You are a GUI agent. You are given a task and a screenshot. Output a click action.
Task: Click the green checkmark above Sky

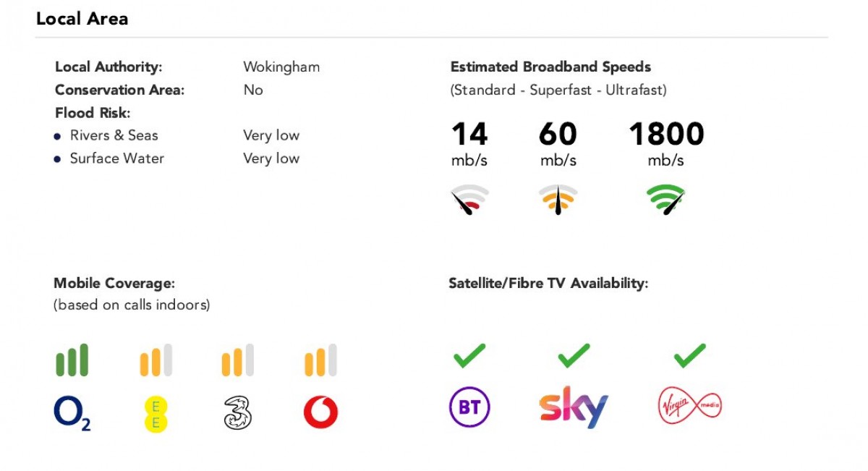tap(574, 355)
